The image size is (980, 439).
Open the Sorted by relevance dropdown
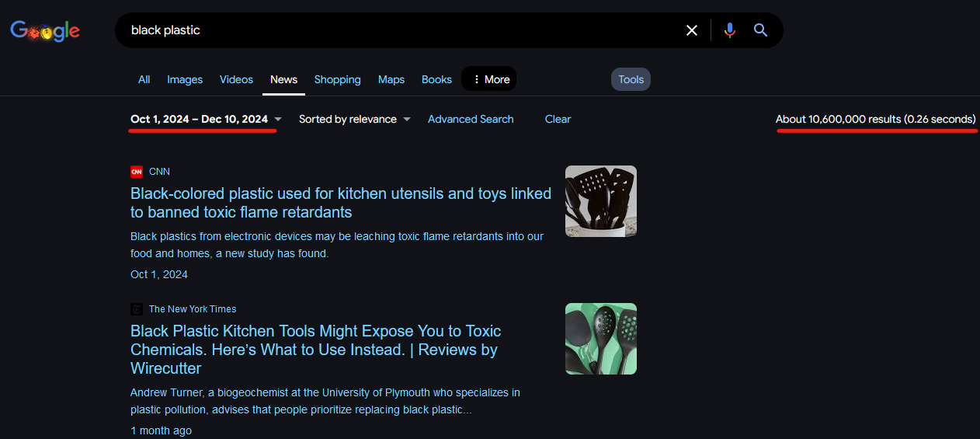[x=354, y=119]
